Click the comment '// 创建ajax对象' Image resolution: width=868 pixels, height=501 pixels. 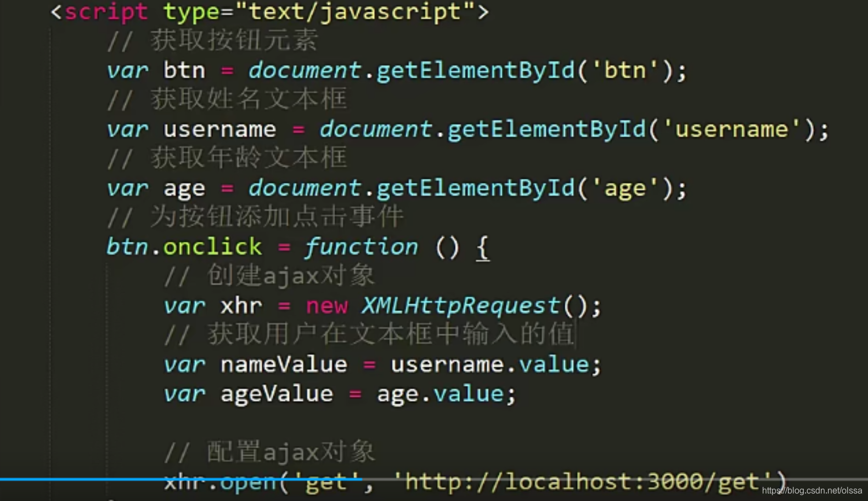(269, 276)
